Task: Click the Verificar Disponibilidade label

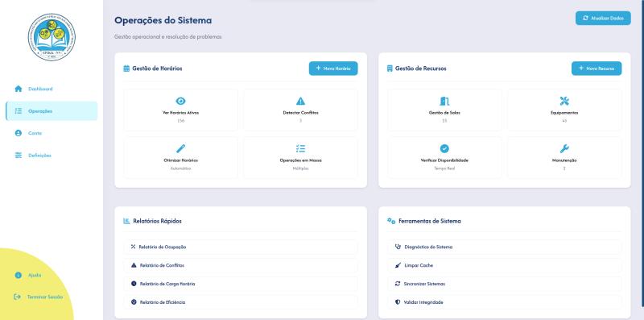Action: click(x=444, y=160)
